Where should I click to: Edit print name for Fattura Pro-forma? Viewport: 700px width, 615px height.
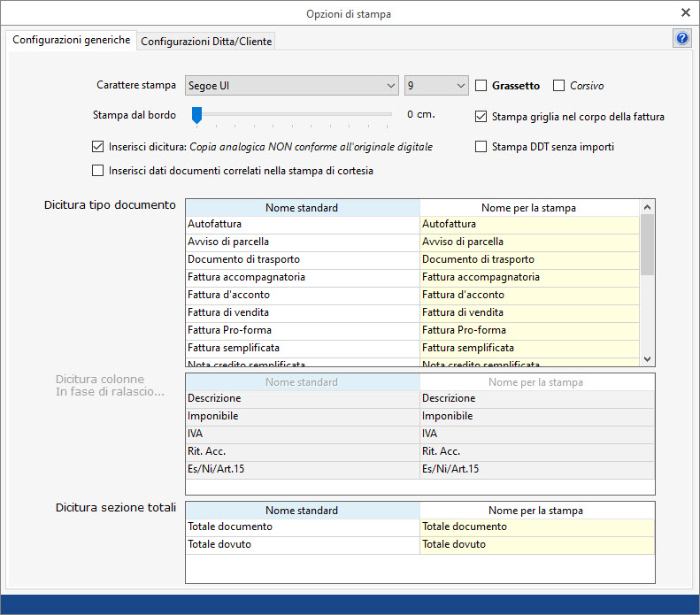pos(529,330)
